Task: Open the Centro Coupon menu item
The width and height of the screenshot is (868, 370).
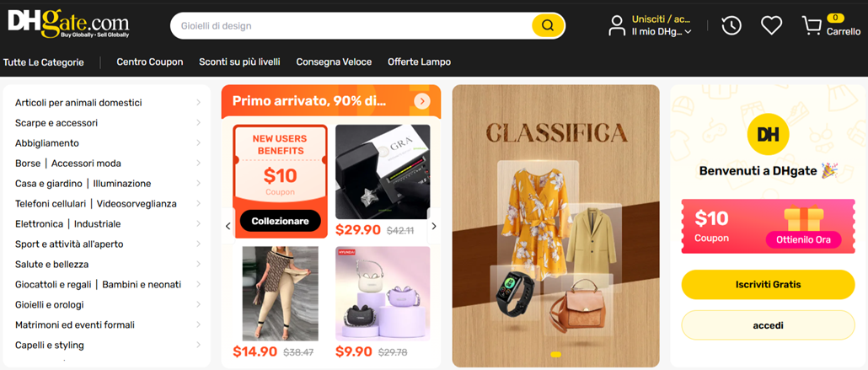Action: 149,62
